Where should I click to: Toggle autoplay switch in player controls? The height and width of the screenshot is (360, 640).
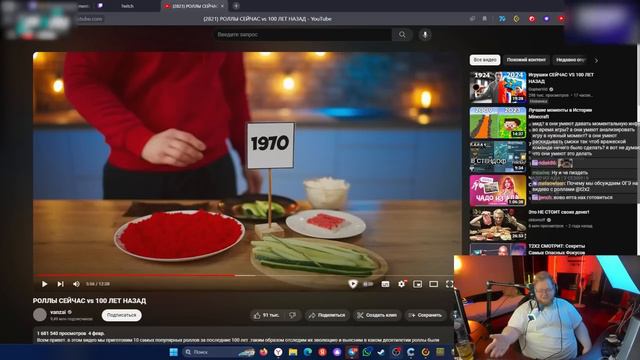[x=368, y=284]
